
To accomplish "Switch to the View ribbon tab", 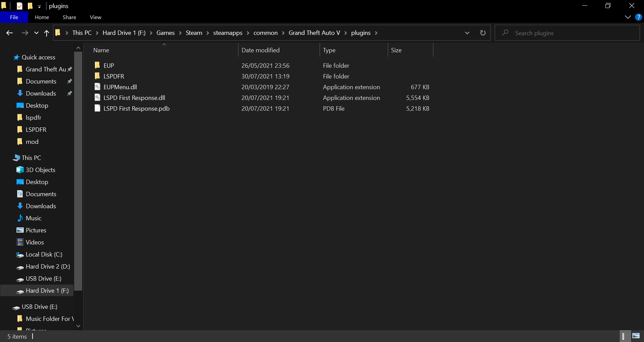I will [x=96, y=17].
